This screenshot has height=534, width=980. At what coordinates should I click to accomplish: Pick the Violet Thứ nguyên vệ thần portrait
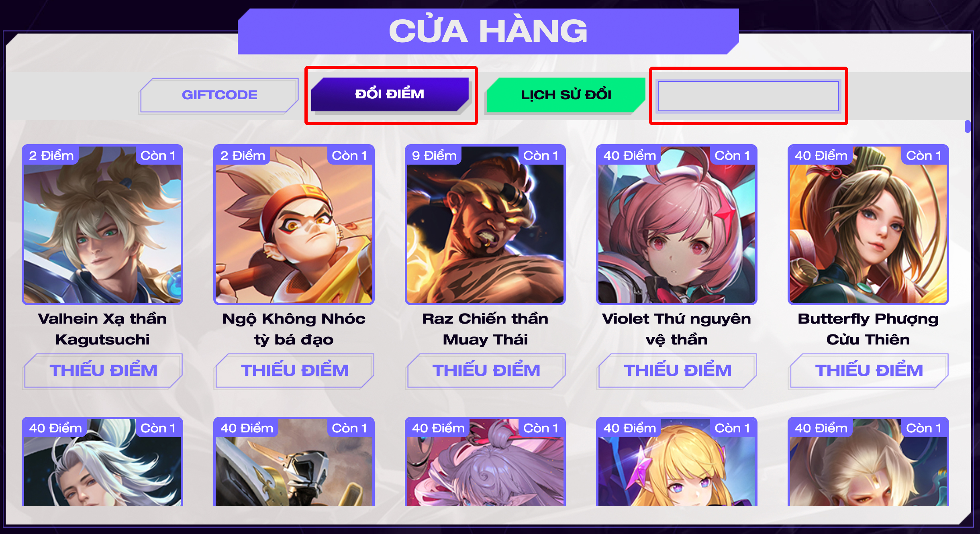click(677, 224)
